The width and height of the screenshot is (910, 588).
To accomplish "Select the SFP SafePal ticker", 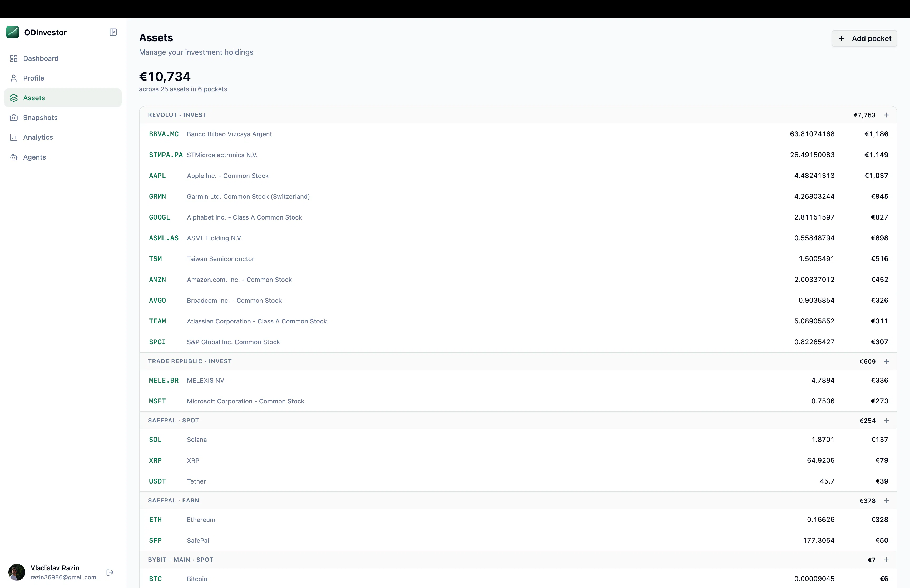I will pyautogui.click(x=155, y=541).
